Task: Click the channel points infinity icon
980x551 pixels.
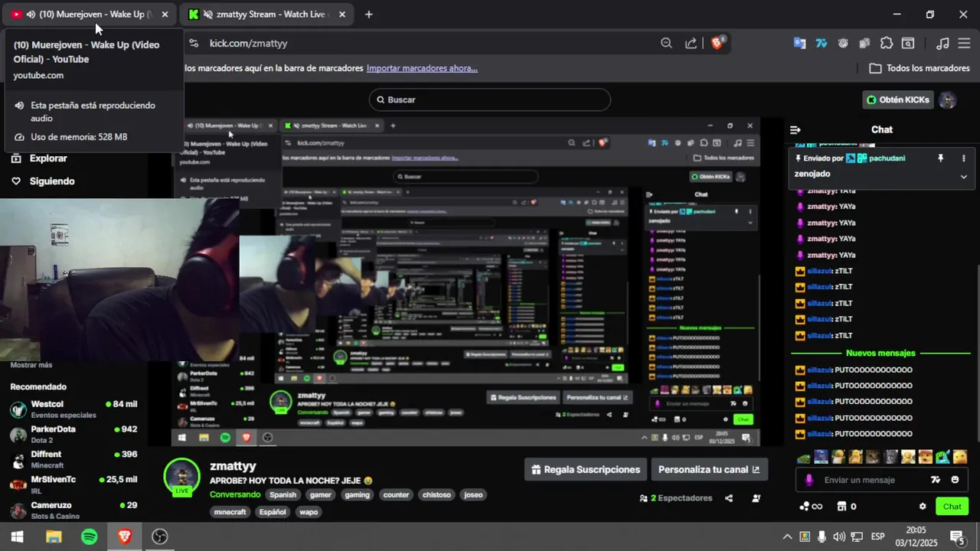Action: point(811,507)
